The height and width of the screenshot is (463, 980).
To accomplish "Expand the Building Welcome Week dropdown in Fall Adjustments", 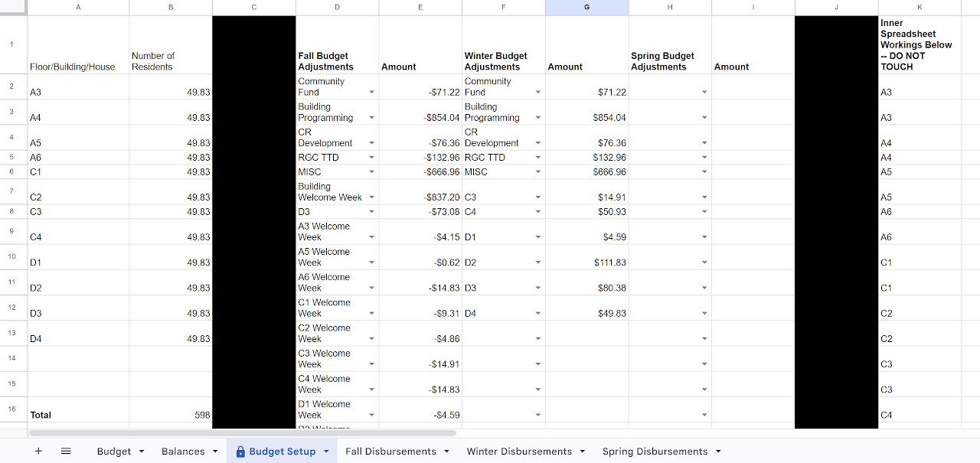I will tap(371, 197).
